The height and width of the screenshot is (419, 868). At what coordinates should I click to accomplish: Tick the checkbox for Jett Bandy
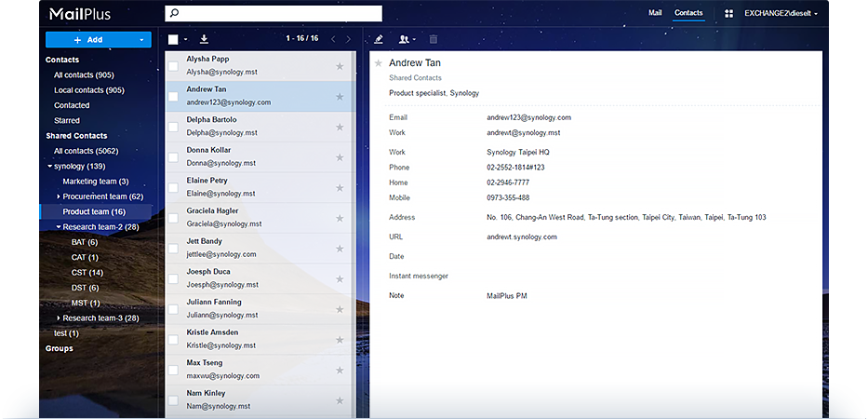[173, 249]
